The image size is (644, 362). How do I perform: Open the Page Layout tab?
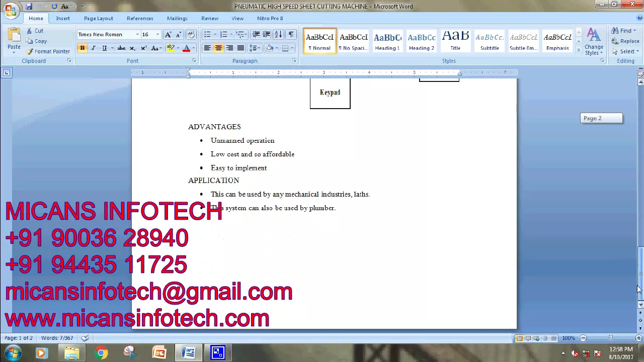[x=99, y=19]
